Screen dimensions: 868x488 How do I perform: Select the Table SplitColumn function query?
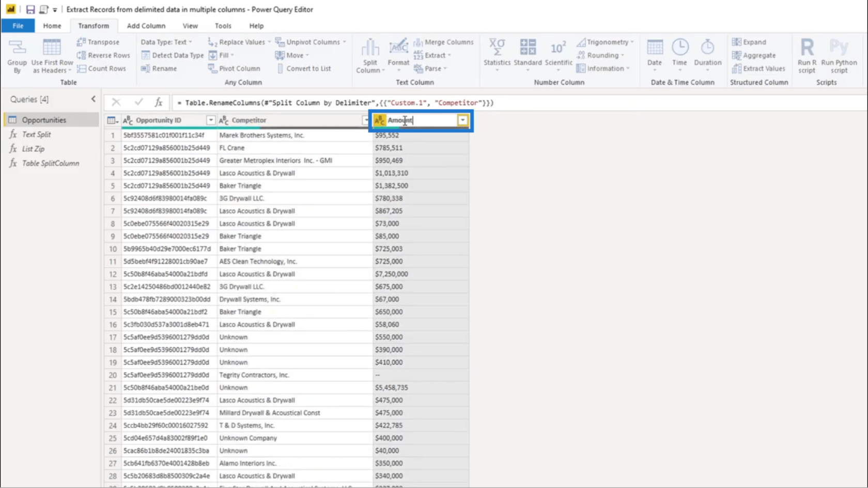click(x=51, y=163)
